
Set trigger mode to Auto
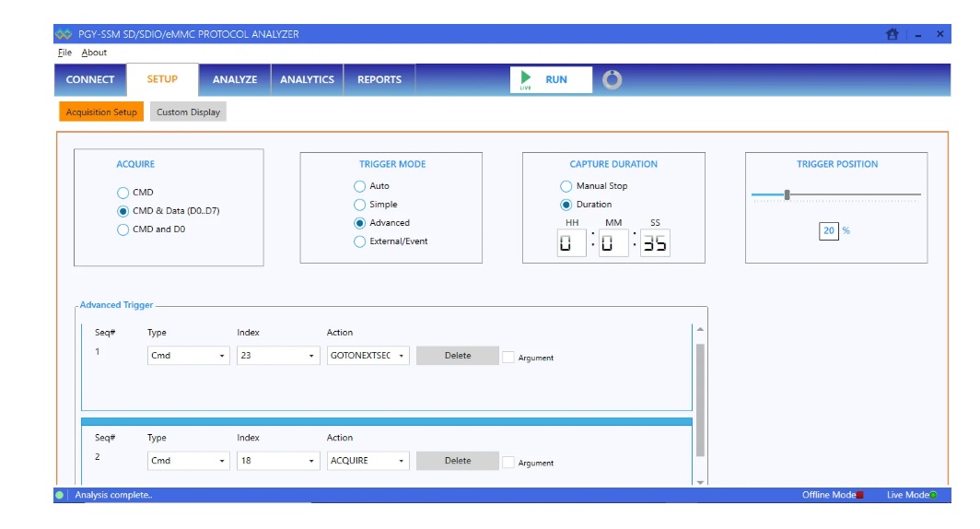359,186
